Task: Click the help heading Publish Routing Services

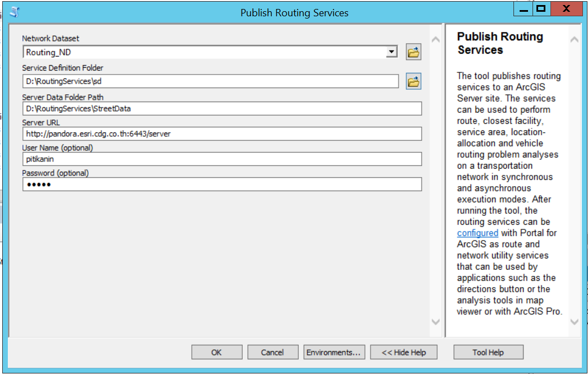Action: [x=500, y=43]
